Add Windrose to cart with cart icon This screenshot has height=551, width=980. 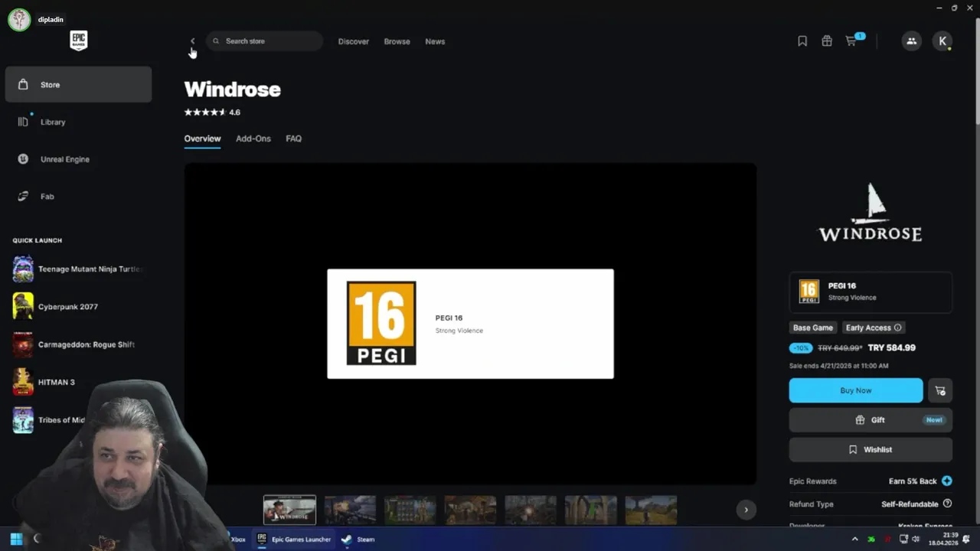[940, 390]
